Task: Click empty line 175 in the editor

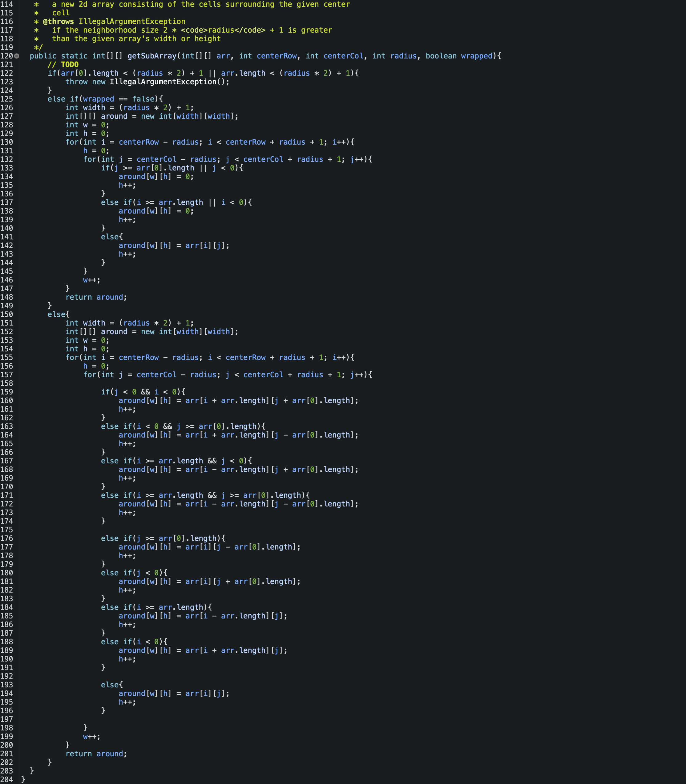Action: pos(345,530)
